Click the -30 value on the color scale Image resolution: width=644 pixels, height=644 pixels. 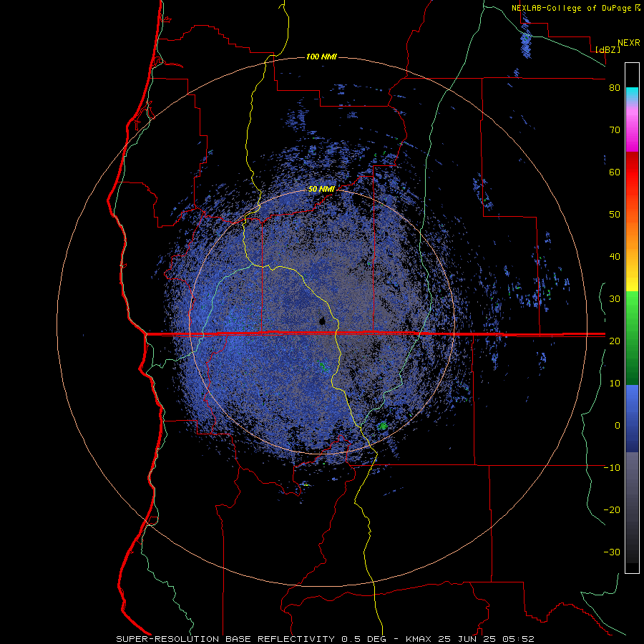click(612, 552)
